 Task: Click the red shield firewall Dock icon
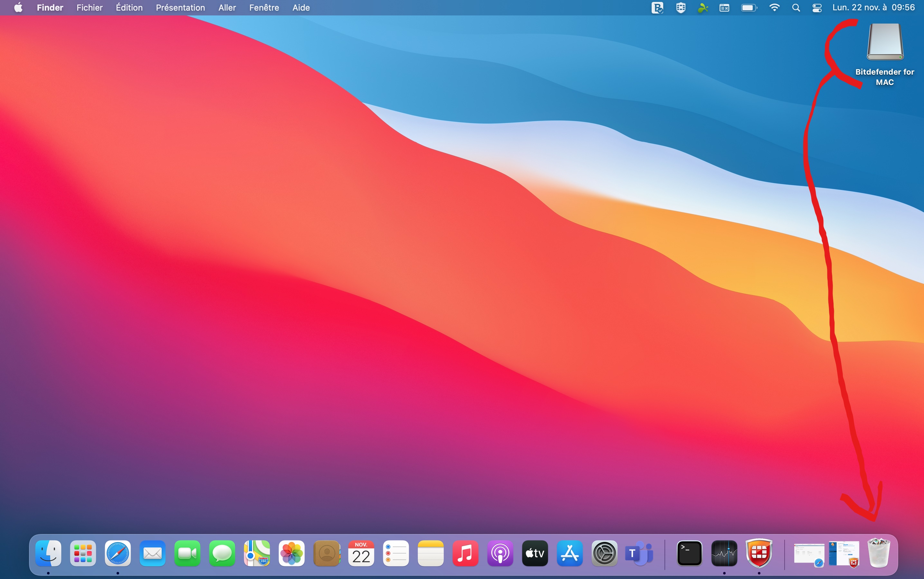point(759,553)
